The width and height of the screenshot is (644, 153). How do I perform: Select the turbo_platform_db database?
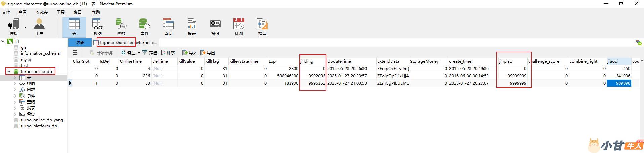pyautogui.click(x=39, y=126)
